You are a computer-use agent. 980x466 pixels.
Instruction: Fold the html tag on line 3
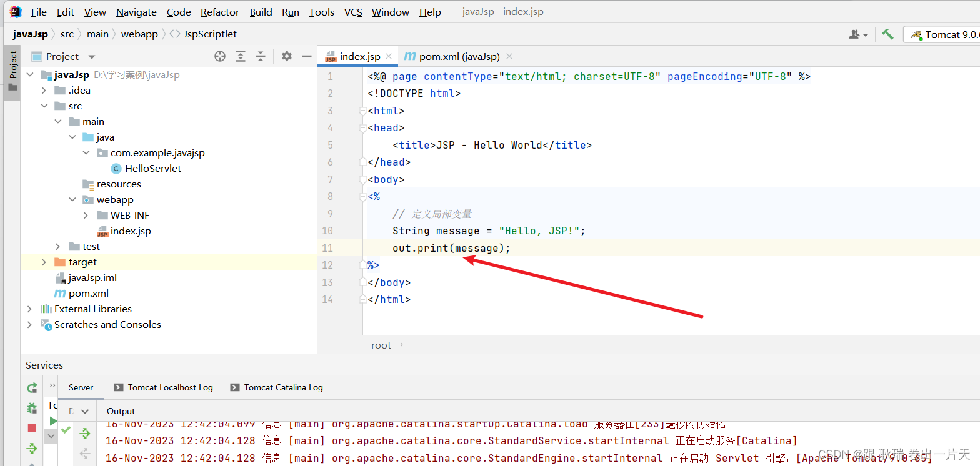pos(362,111)
